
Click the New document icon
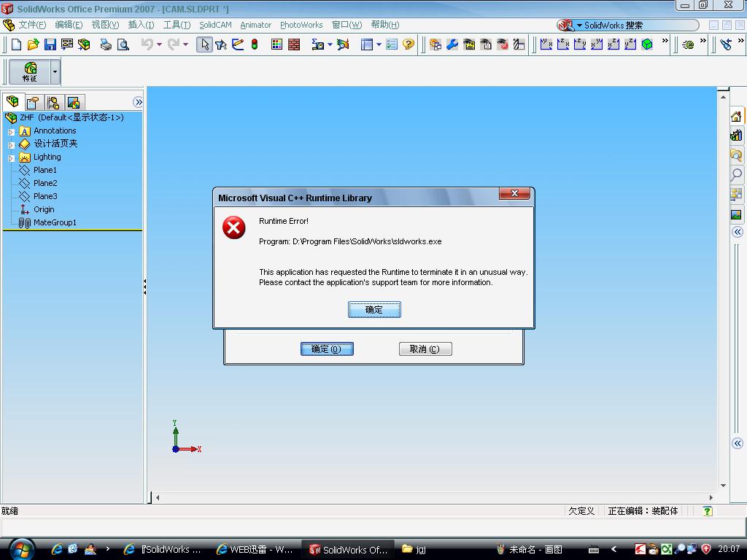(16, 44)
